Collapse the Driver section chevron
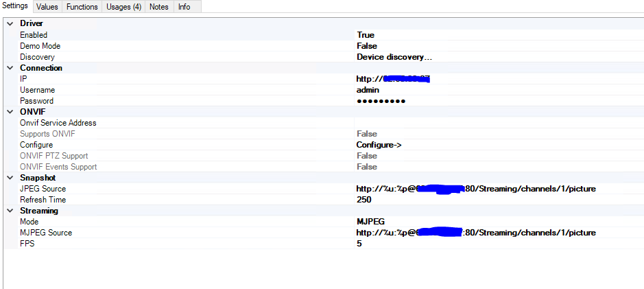This screenshot has height=289, width=644. click(x=10, y=24)
